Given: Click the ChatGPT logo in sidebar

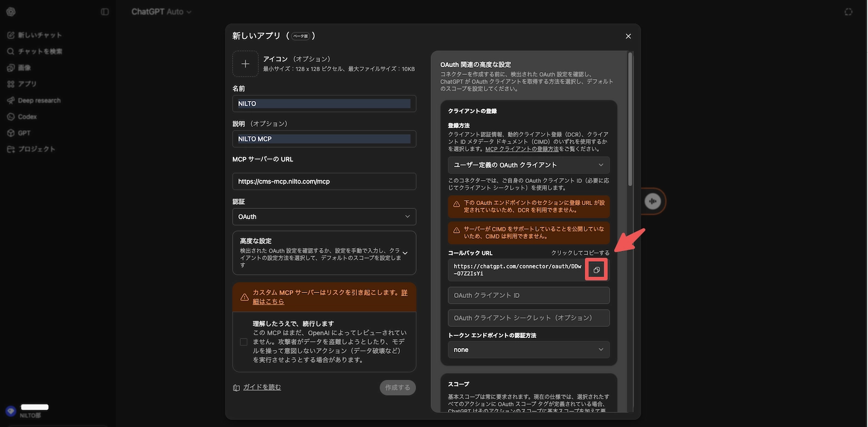Looking at the screenshot, I should [11, 12].
